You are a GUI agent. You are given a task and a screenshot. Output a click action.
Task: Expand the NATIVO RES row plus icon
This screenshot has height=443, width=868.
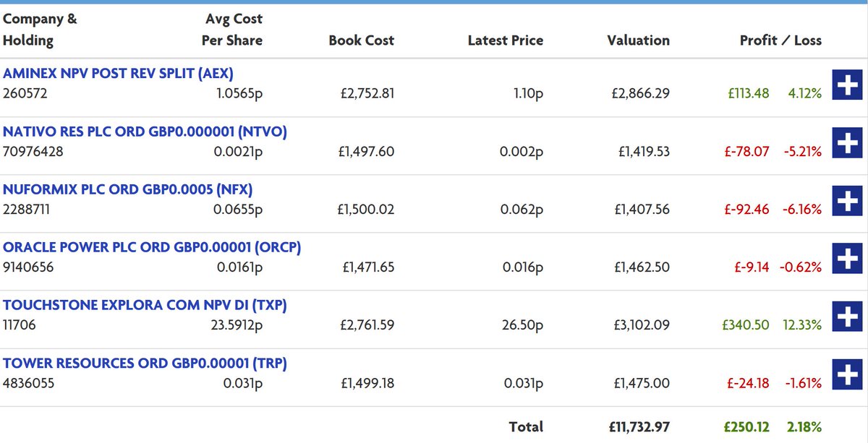[x=847, y=144]
